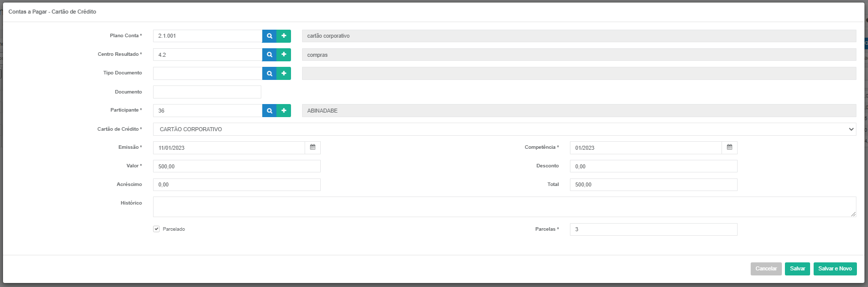Search Participante with magnifier icon
Screen dimensions: 868x287
point(269,111)
